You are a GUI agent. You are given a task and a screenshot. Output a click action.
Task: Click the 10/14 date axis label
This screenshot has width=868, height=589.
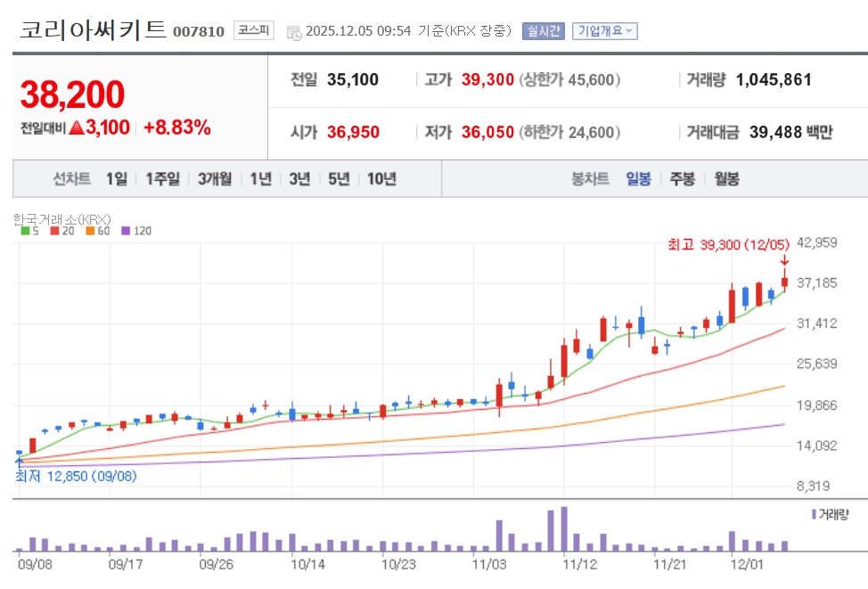(x=307, y=565)
